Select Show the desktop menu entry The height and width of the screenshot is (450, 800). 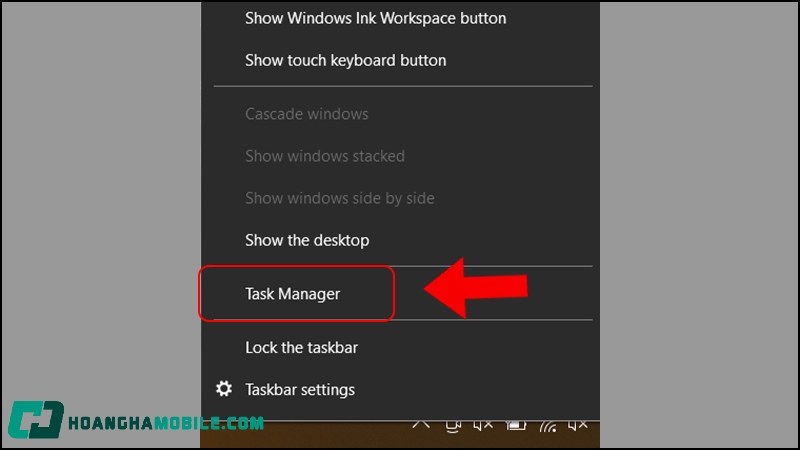click(x=307, y=240)
